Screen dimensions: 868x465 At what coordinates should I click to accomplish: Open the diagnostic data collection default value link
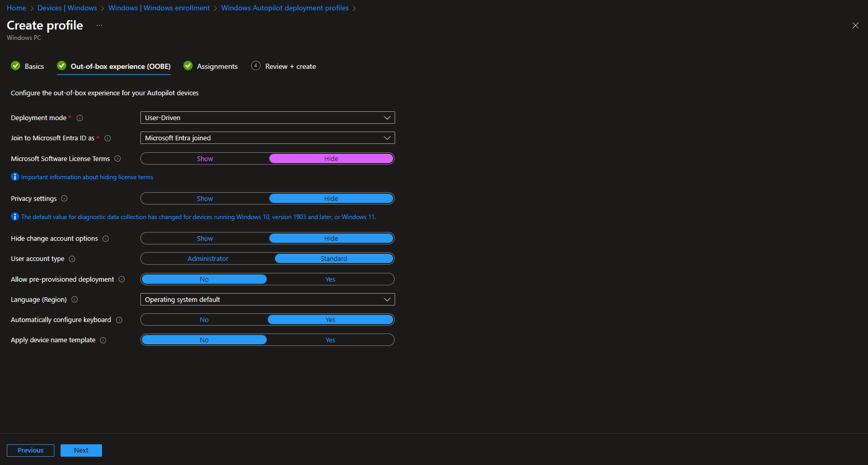198,217
